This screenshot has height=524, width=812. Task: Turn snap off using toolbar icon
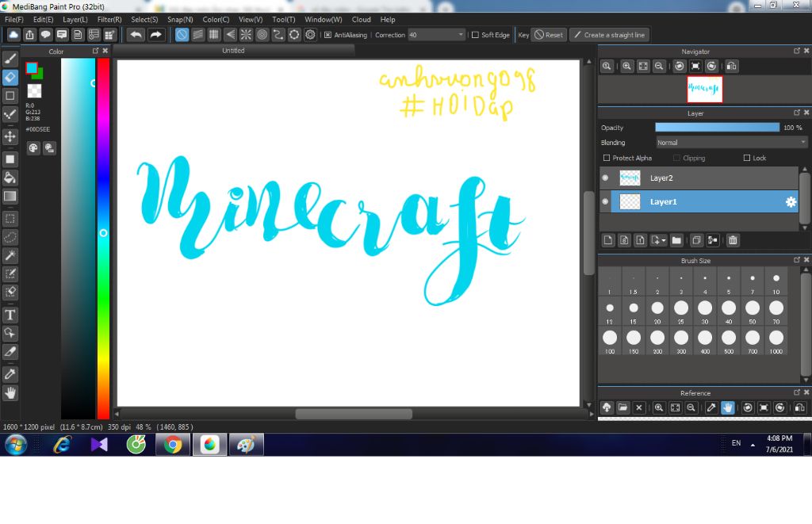tap(182, 35)
